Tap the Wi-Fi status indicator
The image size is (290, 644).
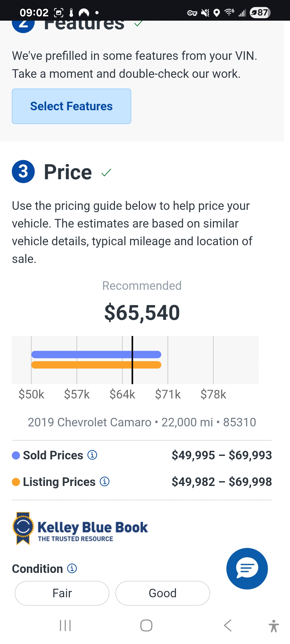point(229,12)
